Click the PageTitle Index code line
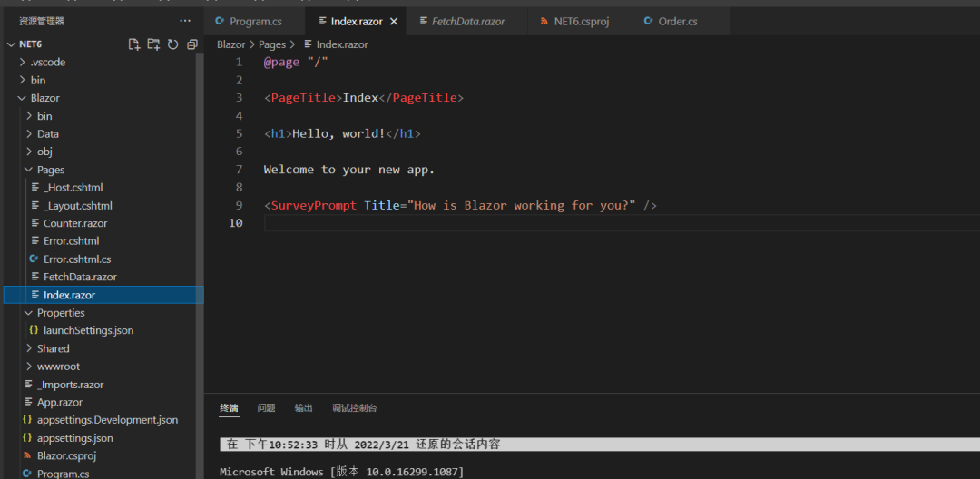Screen dimensions: 980x479 coord(364,98)
